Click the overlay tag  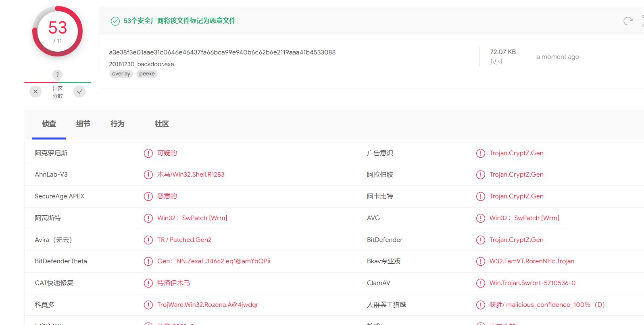click(x=121, y=74)
